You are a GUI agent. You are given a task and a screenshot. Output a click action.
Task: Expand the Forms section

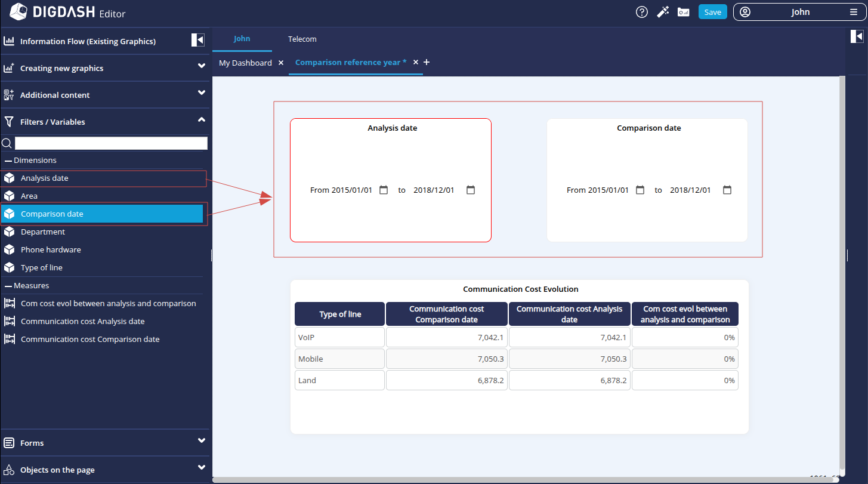[202, 441]
